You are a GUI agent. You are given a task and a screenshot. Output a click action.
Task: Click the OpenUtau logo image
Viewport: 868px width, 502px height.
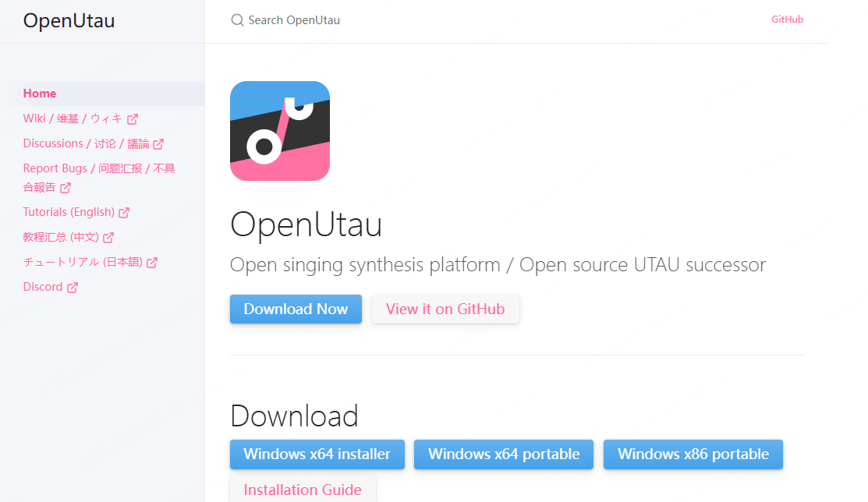coord(280,131)
